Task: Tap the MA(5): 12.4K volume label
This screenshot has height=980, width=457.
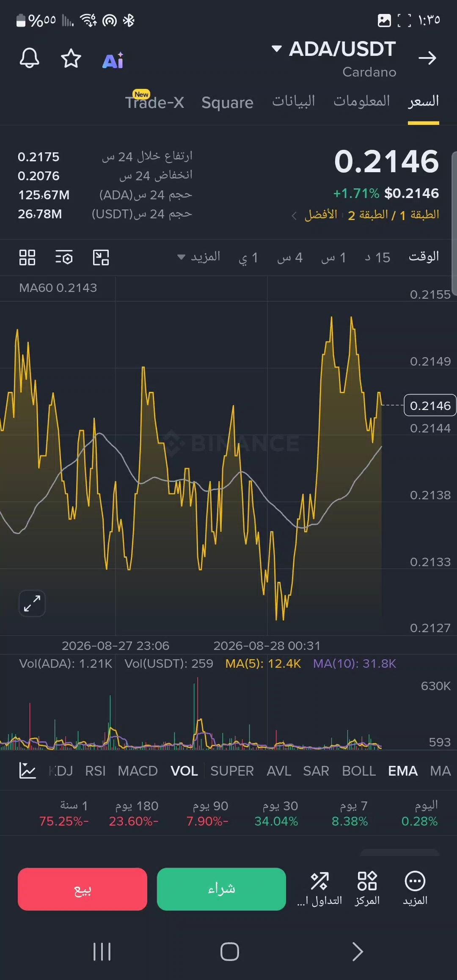Action: [x=263, y=663]
